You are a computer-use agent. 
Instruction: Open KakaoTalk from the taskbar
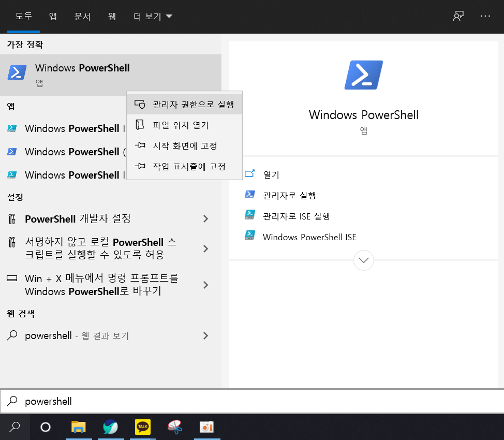pos(143,427)
